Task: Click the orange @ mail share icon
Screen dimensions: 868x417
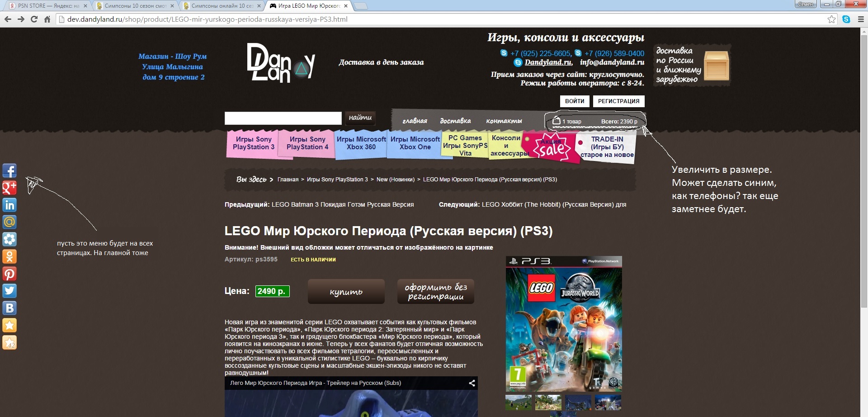Action: click(x=9, y=222)
